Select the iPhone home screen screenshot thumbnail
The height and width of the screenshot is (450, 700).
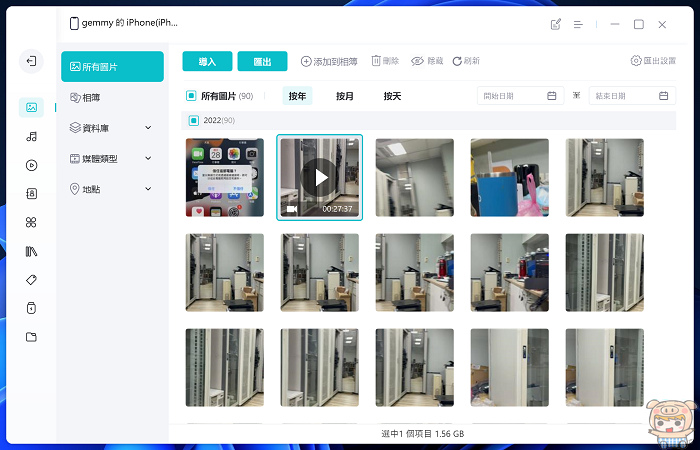[225, 177]
